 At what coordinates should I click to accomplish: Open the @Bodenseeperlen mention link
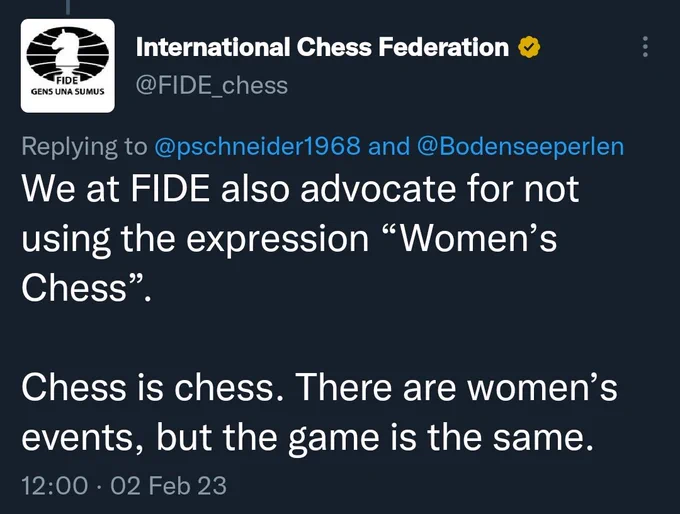520,147
